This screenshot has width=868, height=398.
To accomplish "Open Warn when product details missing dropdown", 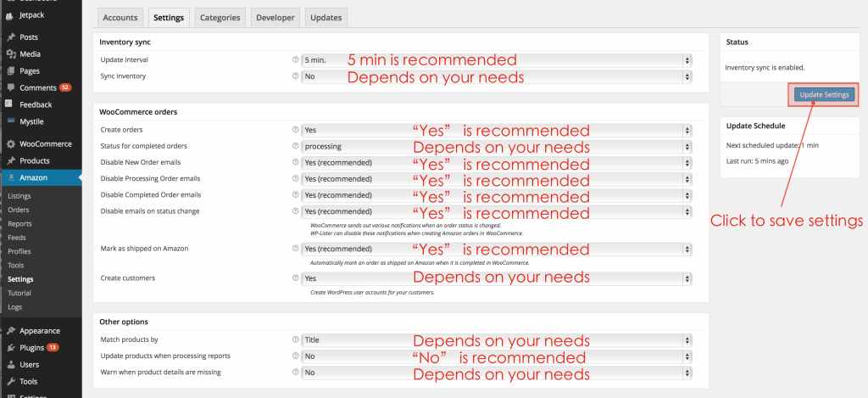I will pos(496,373).
